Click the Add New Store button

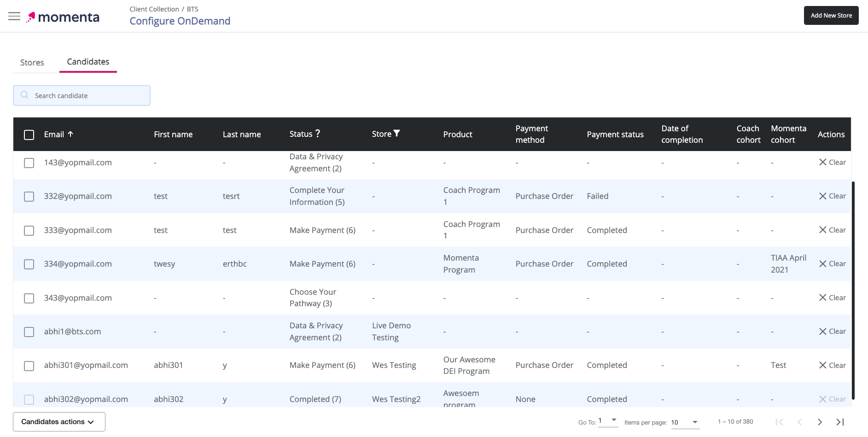click(831, 15)
